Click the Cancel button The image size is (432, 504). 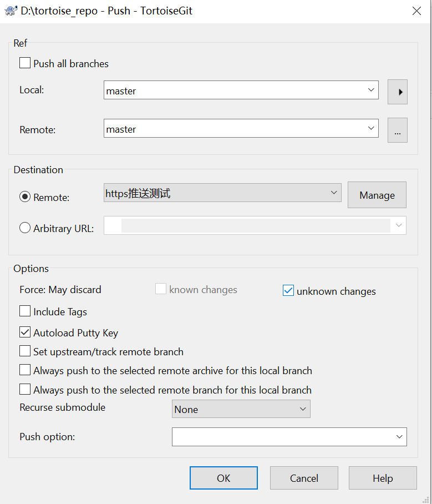pos(304,478)
